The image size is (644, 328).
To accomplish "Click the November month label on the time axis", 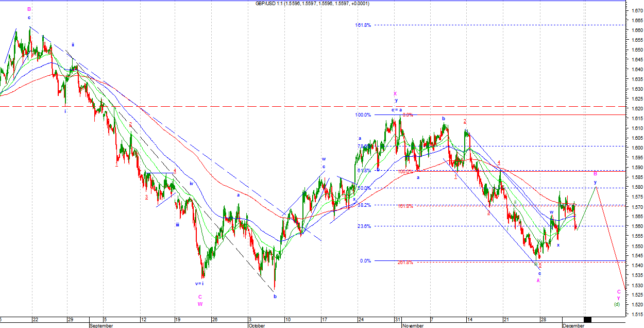I will [413, 325].
